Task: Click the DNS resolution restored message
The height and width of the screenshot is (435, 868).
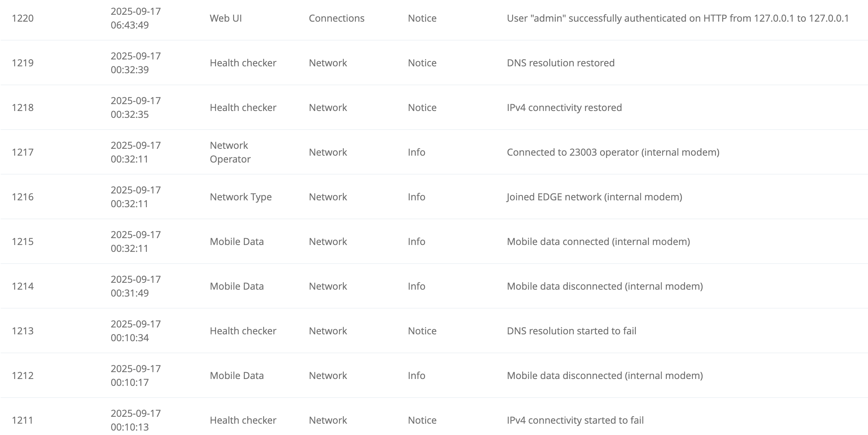Action: (x=561, y=63)
